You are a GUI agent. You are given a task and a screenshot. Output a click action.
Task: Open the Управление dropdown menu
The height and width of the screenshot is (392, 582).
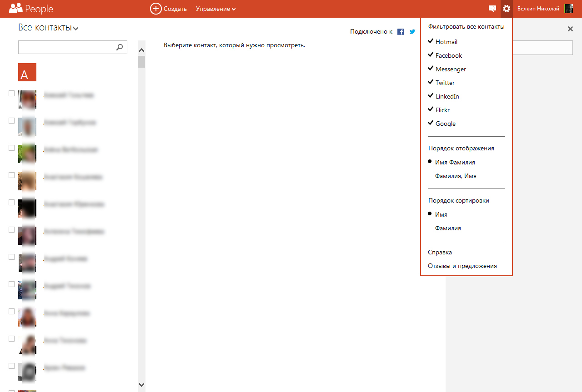216,9
